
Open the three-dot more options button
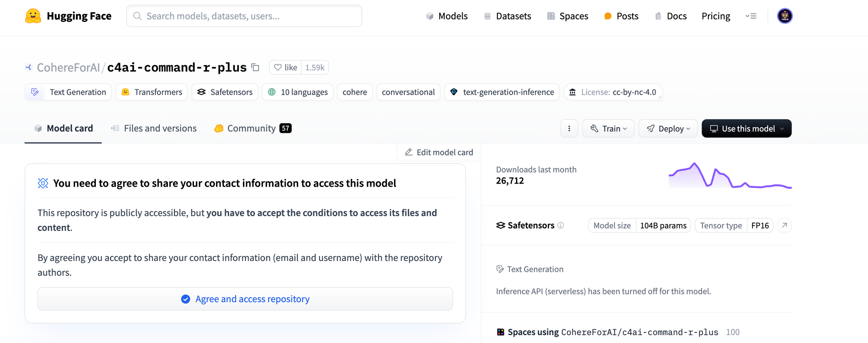(x=569, y=129)
